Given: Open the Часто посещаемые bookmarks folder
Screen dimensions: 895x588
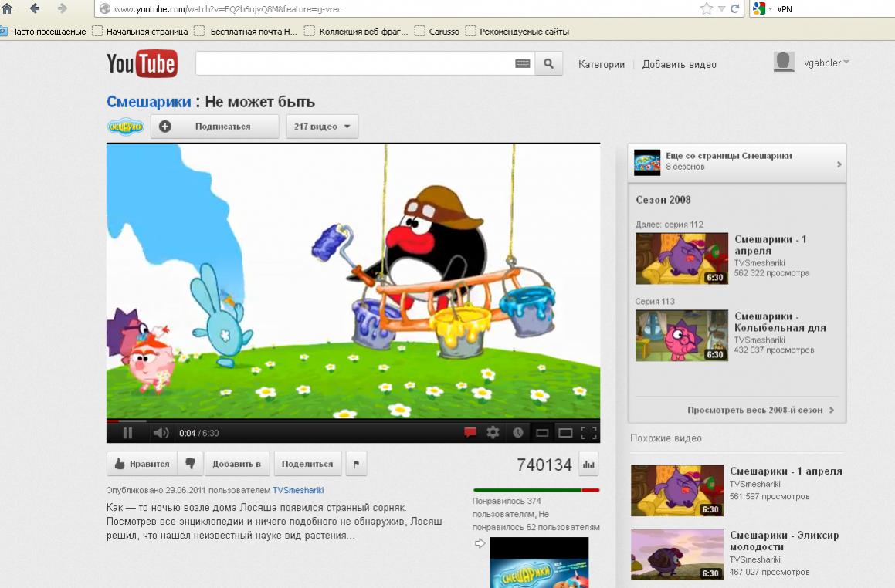Looking at the screenshot, I should click(x=43, y=32).
